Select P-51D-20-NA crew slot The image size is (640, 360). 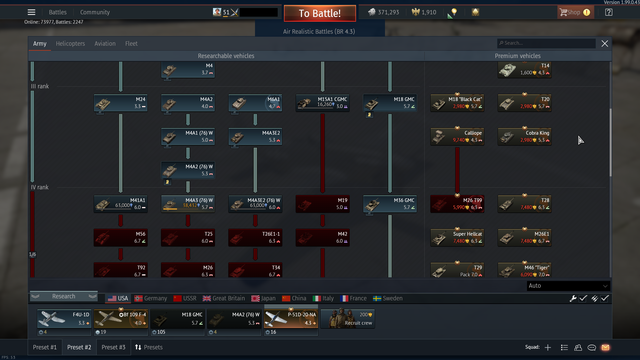pos(291,319)
